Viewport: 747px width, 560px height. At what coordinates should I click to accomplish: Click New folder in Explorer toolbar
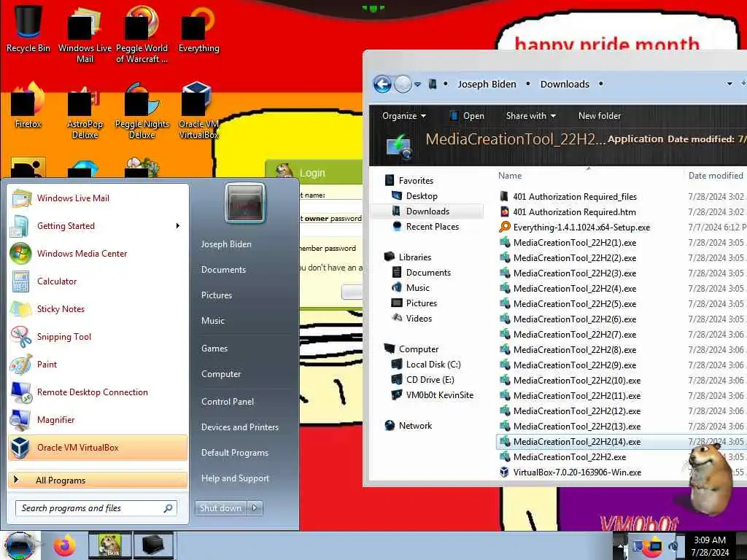point(600,116)
